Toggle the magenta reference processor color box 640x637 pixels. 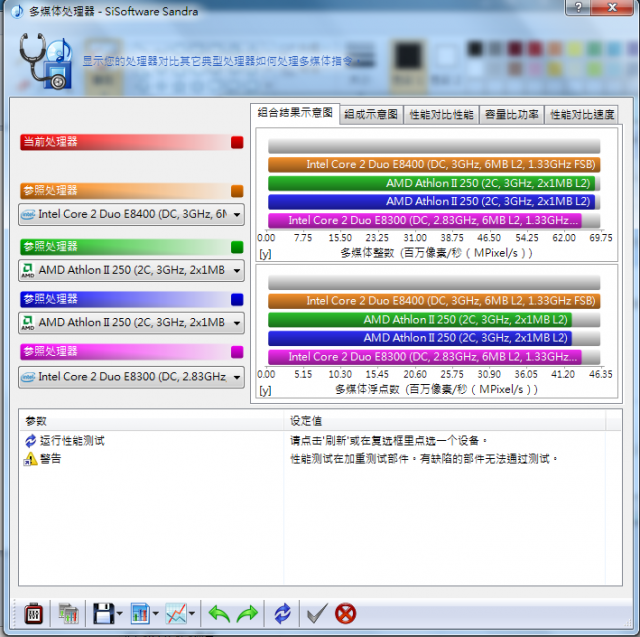tap(237, 352)
